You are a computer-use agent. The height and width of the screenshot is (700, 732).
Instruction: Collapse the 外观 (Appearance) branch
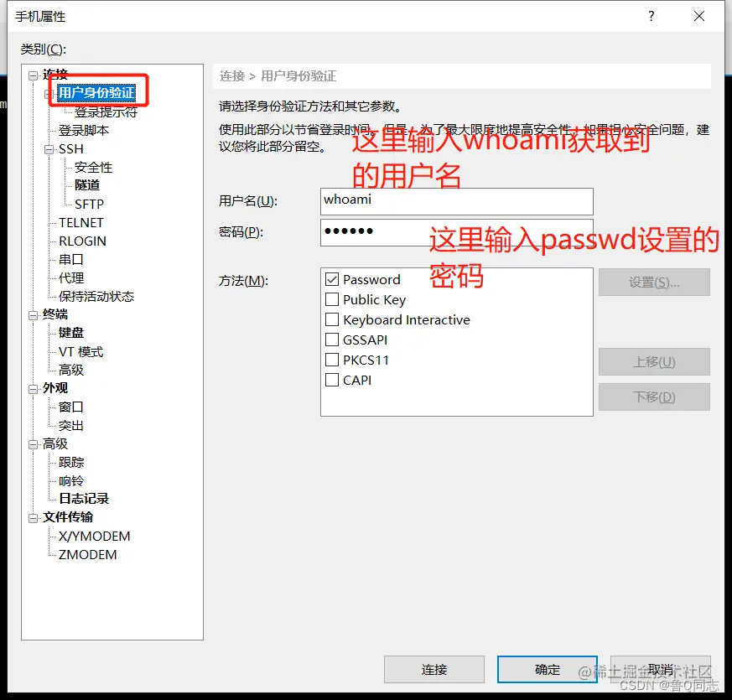point(32,388)
